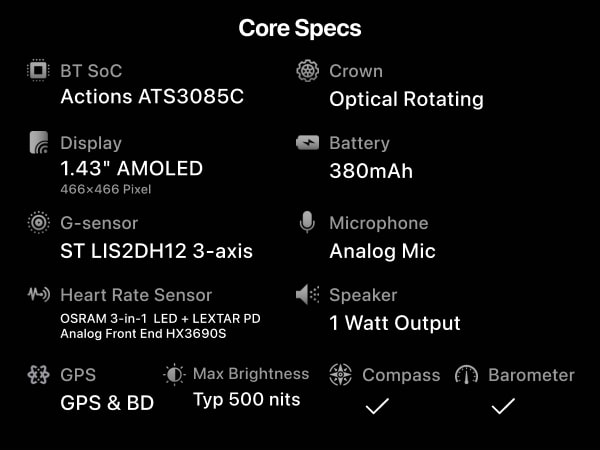Select the Speaker volume icon
Viewport: 600px width, 450px height.
coord(307,294)
